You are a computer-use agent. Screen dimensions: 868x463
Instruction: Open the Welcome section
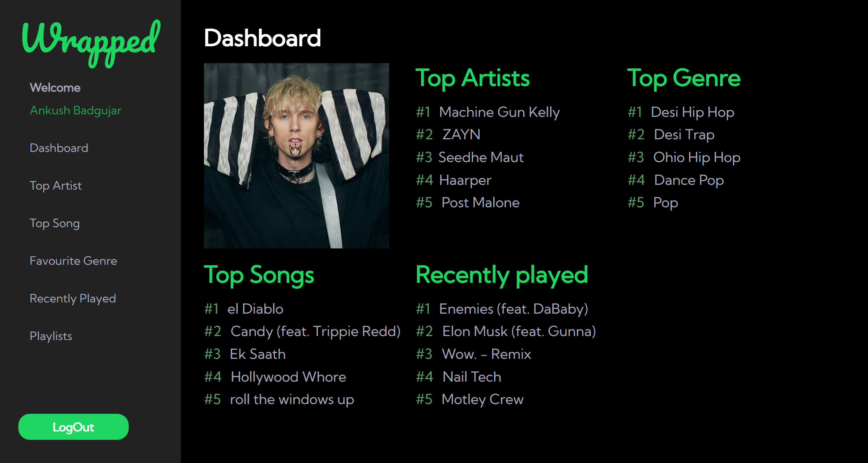[x=55, y=87]
